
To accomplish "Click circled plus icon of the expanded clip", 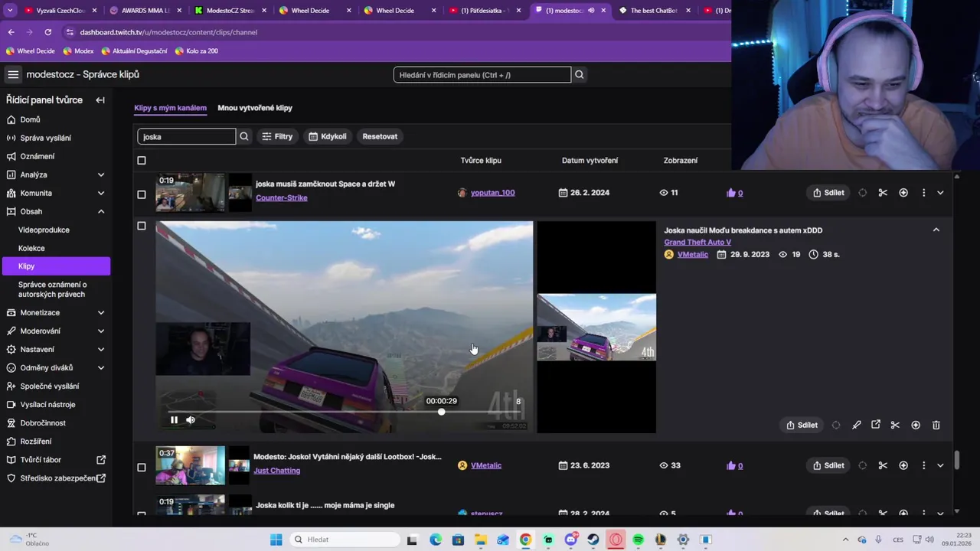I will (x=916, y=425).
